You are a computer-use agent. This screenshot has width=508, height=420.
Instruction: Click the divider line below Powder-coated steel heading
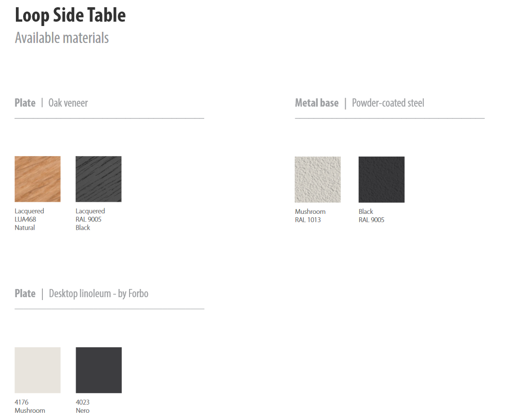(390, 118)
